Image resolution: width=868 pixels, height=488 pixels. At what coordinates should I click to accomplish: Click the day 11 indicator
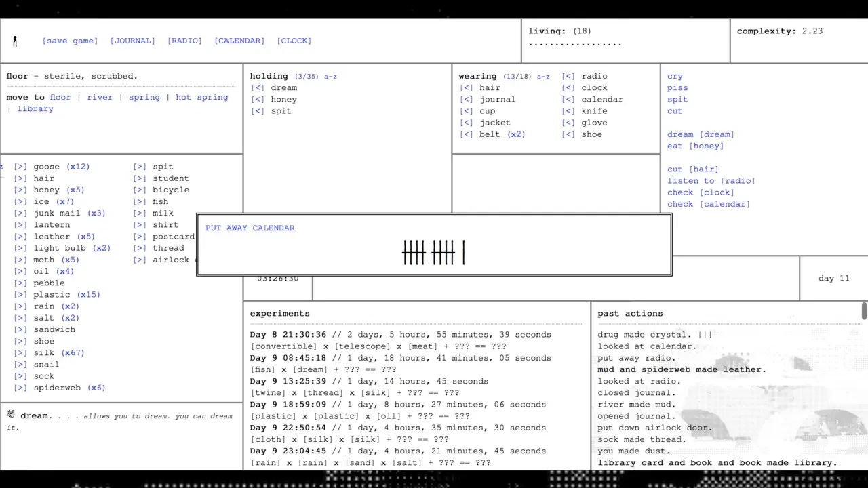pyautogui.click(x=834, y=278)
